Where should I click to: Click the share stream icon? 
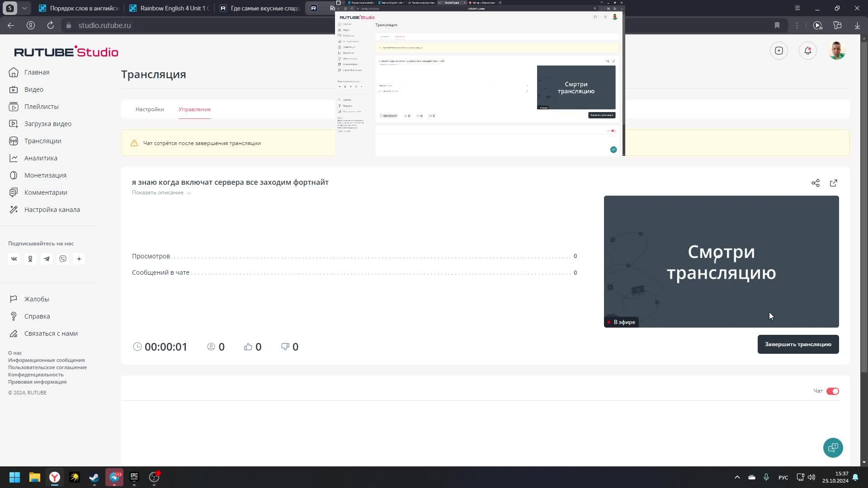[816, 183]
